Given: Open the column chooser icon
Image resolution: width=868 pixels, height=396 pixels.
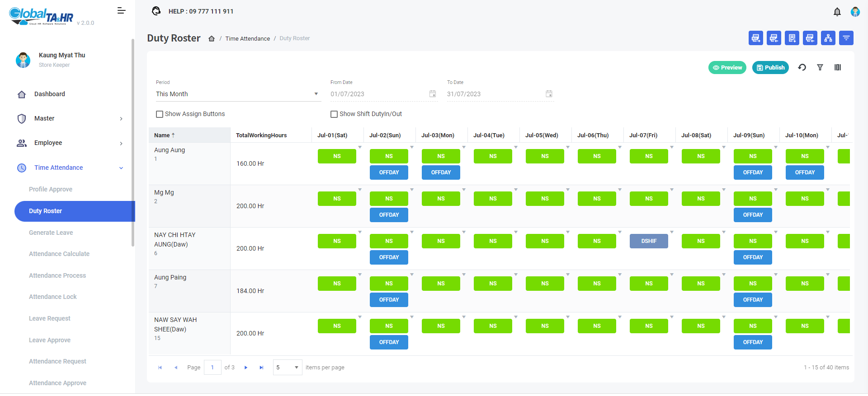Looking at the screenshot, I should [x=837, y=68].
